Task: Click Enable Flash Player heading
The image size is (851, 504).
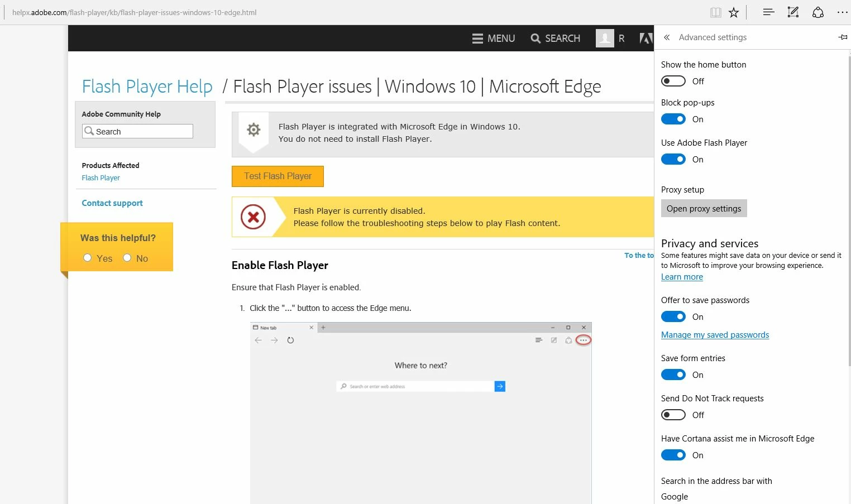Action: [x=280, y=266]
